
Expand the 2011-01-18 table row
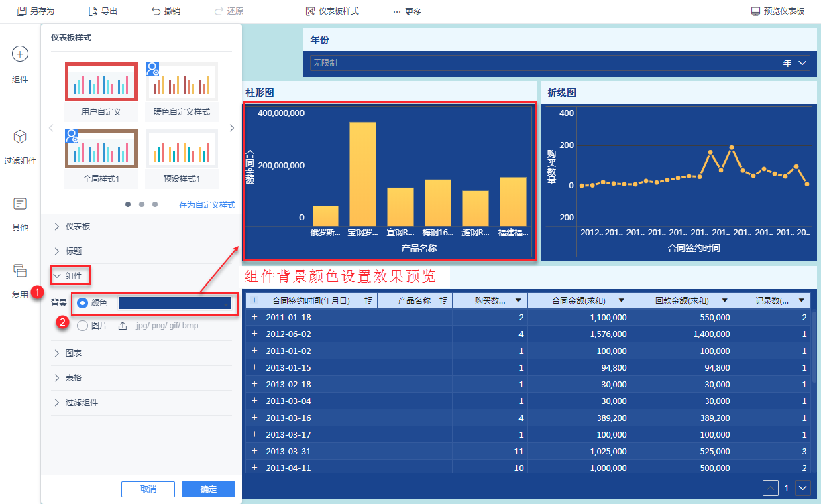tap(254, 317)
